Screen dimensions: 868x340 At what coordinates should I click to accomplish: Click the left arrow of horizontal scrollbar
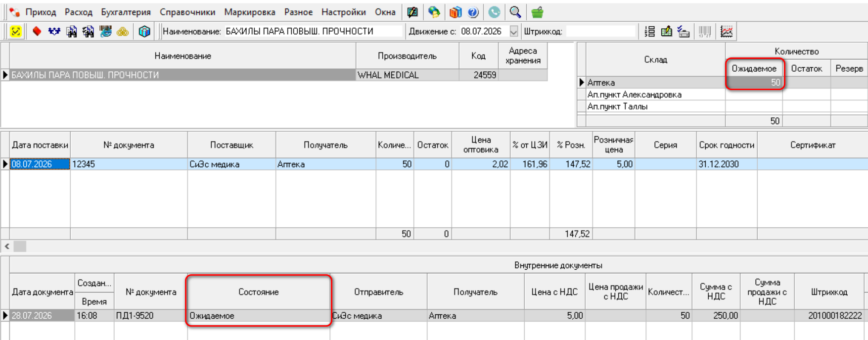7,246
